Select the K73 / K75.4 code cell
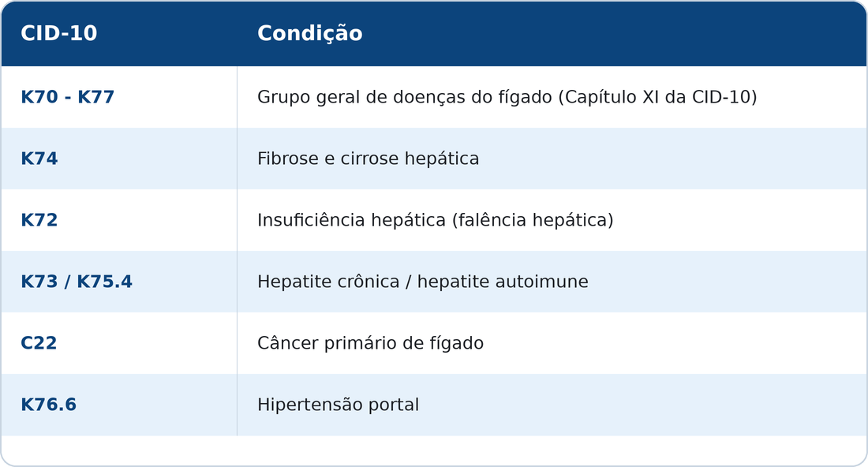 coord(119,282)
